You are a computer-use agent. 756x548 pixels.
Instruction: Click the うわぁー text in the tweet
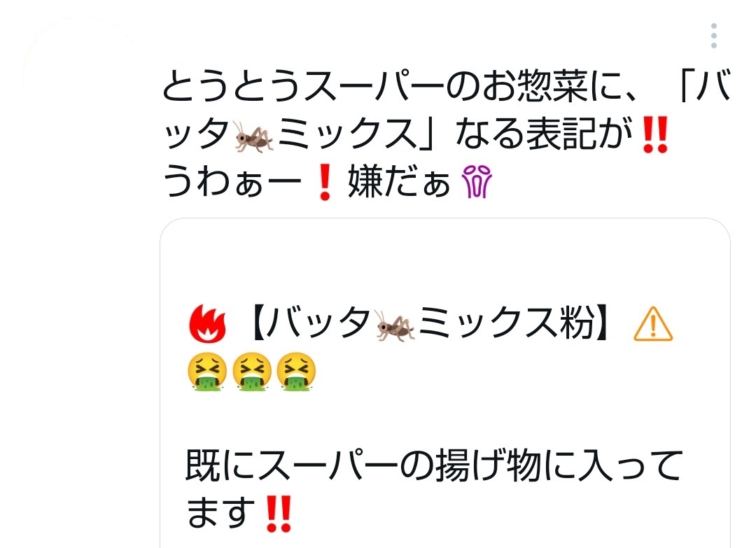tap(232, 182)
